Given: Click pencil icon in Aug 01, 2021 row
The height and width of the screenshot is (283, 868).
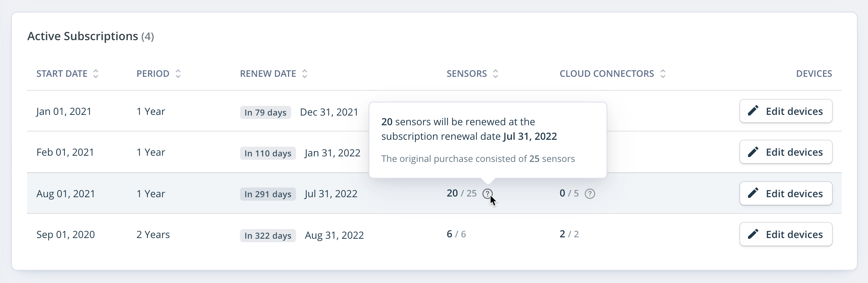Looking at the screenshot, I should pos(753,193).
